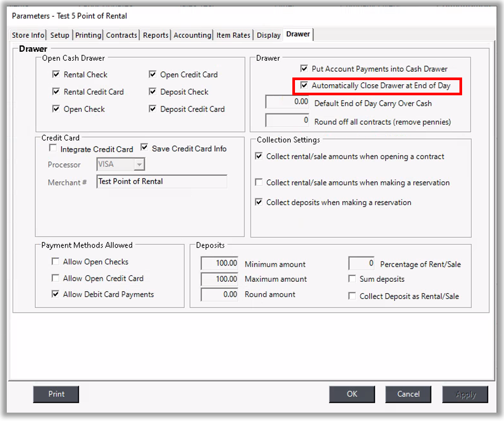Viewport: 504px width, 421px height.
Task: Uncheck Save Credit Card Info
Action: click(x=145, y=148)
